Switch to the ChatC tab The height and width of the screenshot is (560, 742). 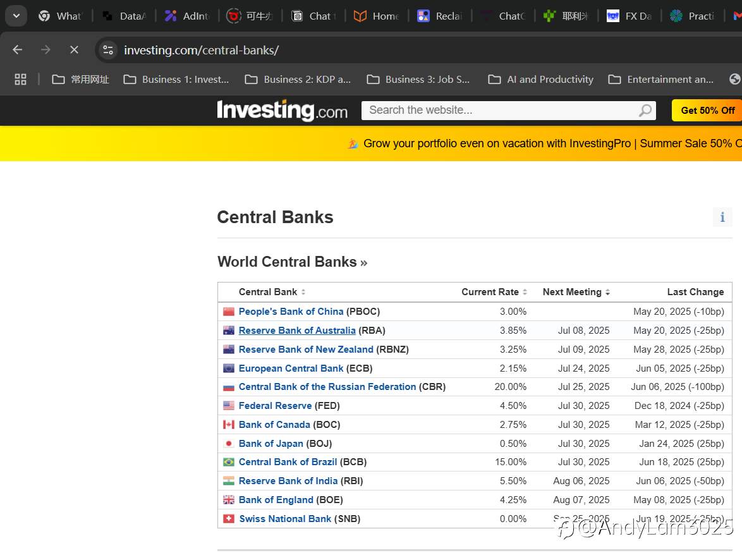(x=503, y=16)
